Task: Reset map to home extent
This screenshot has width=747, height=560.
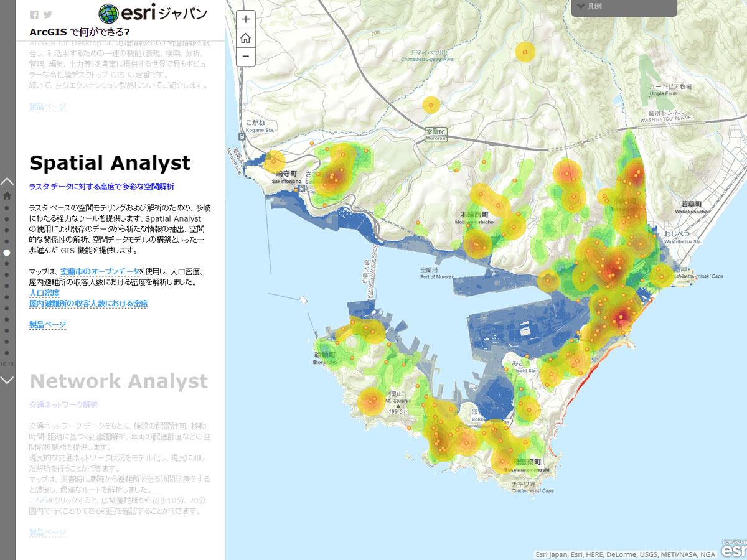Action: coord(246,38)
